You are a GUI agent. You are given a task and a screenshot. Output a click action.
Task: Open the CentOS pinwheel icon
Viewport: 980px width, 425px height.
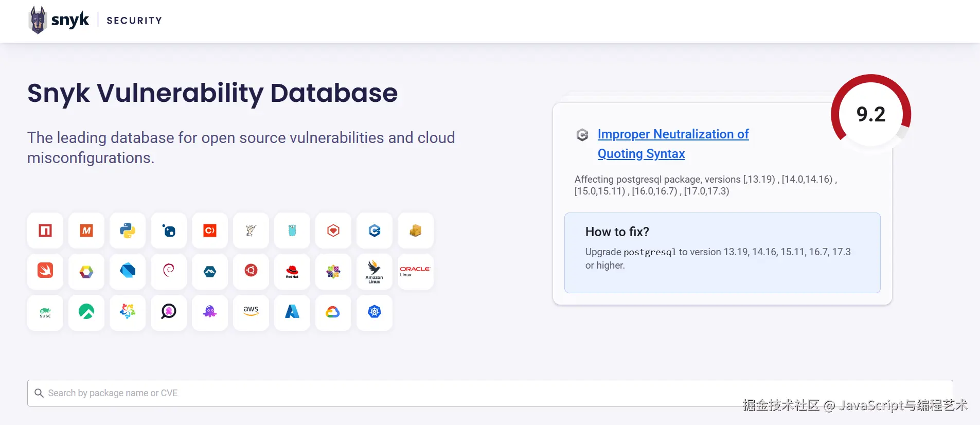(333, 271)
